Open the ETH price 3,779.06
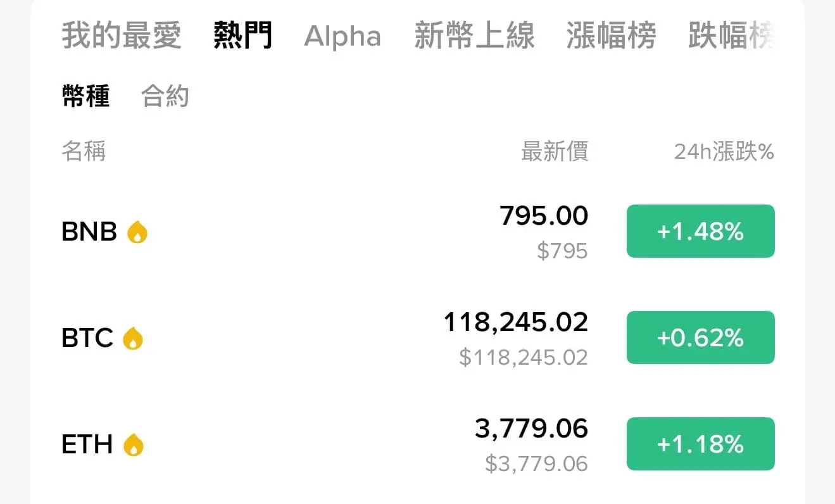 [532, 429]
